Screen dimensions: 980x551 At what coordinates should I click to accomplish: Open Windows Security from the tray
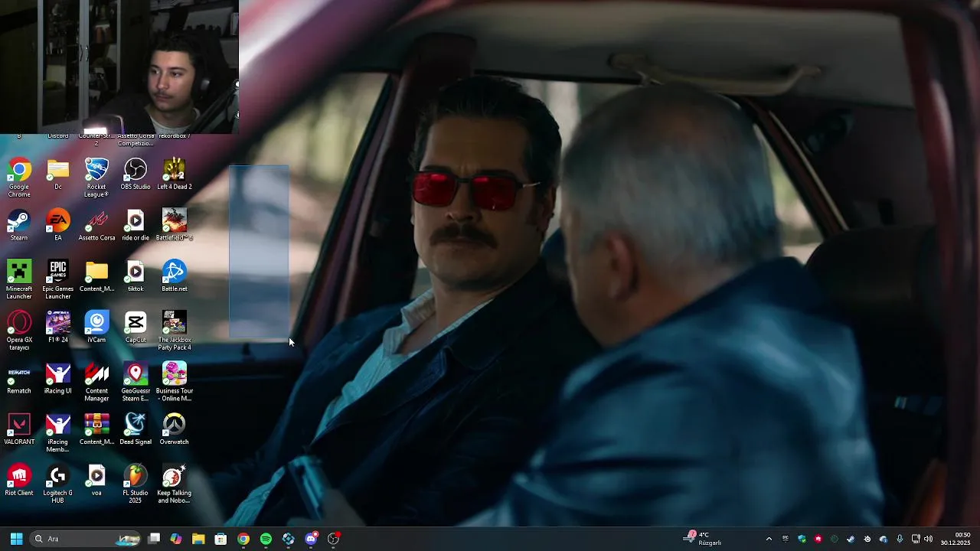point(802,539)
